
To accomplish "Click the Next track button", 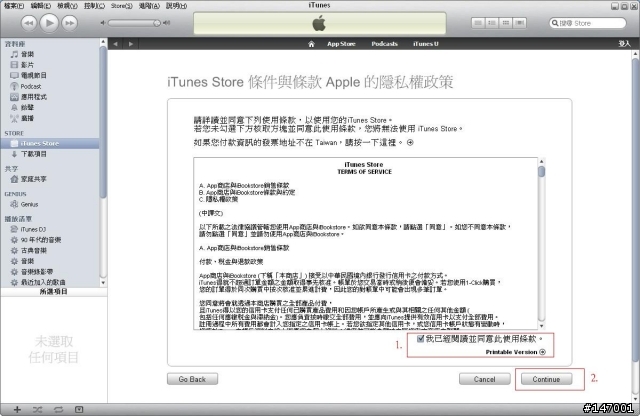I will pyautogui.click(x=70, y=23).
